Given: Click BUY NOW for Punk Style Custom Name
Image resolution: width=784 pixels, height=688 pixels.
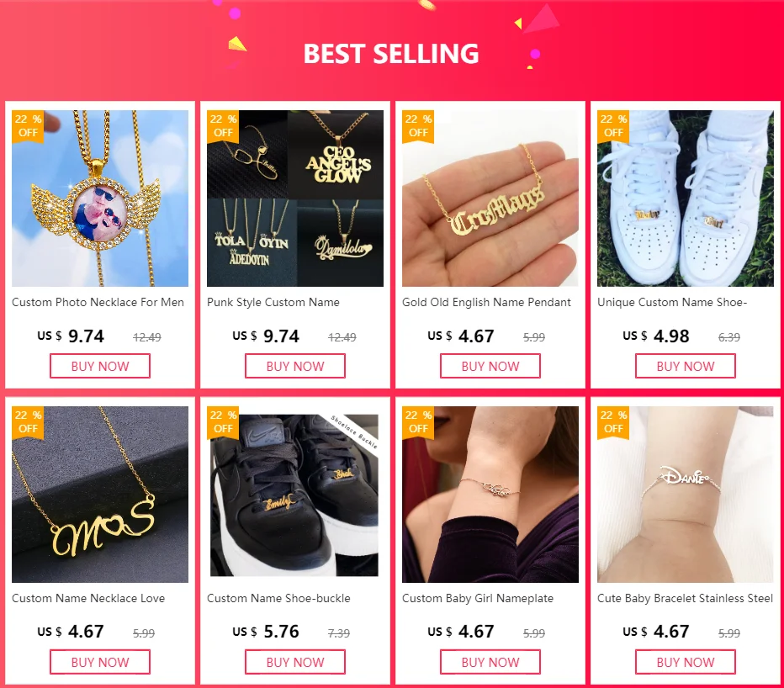Looking at the screenshot, I should click(295, 366).
